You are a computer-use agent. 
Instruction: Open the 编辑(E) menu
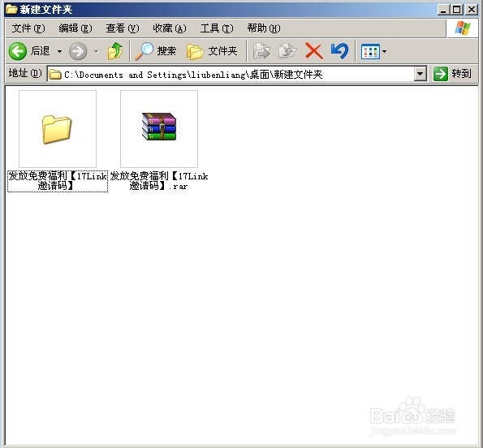pyautogui.click(x=75, y=28)
